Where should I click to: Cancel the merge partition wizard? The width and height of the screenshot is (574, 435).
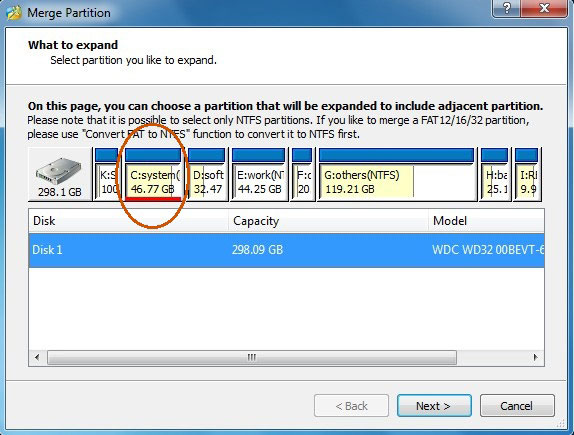point(517,406)
